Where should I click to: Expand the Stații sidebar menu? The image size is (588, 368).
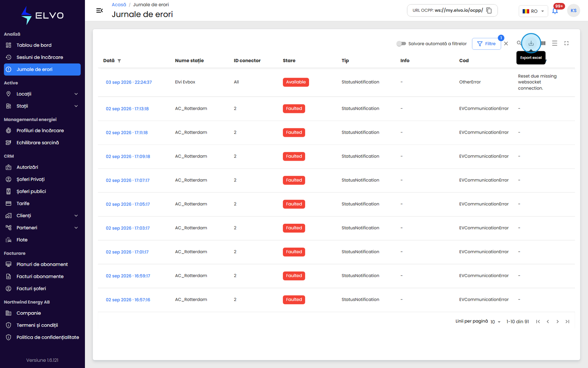42,106
